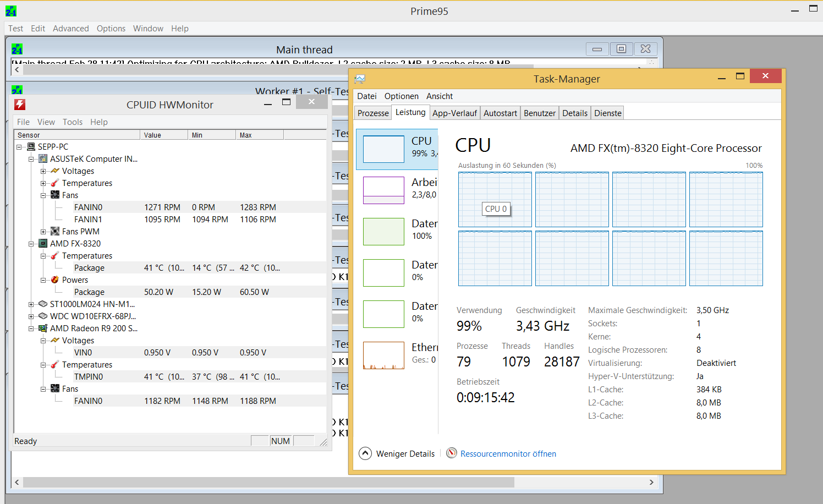Click the Voltages icon under ASUSTeK
The height and width of the screenshot is (504, 823).
click(55, 171)
